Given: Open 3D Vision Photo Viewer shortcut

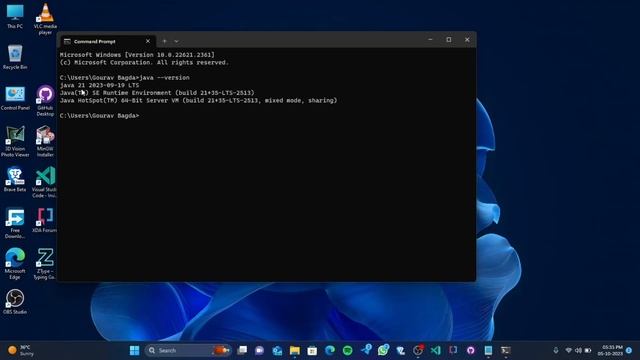Looking at the screenshot, I should 15,142.
